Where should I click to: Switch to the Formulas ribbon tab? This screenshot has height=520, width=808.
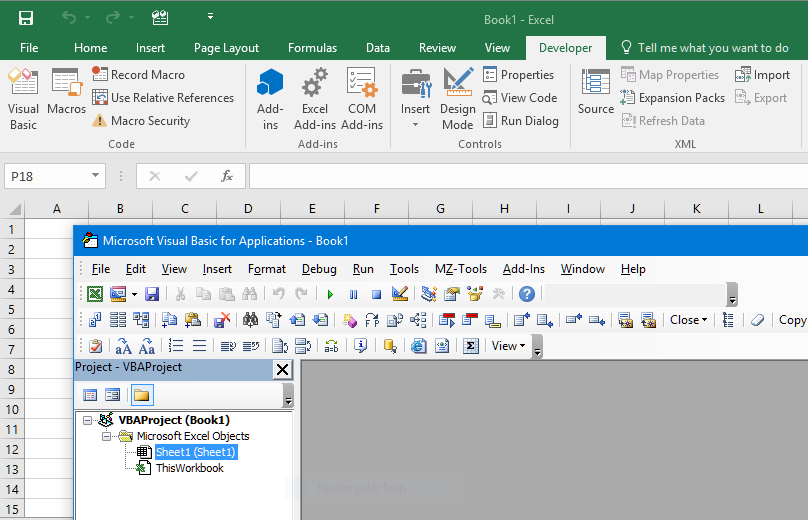312,48
